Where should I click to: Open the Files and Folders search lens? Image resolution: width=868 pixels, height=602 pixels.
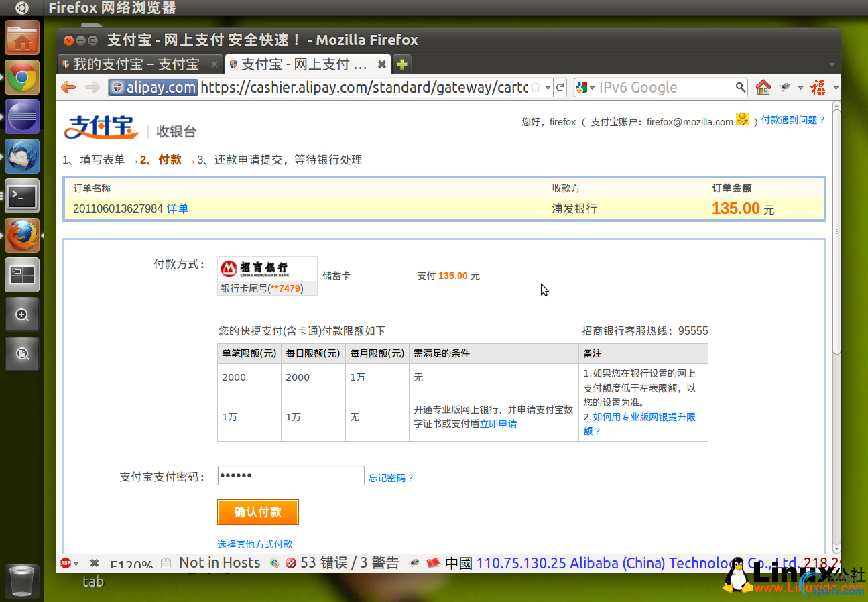(22, 354)
